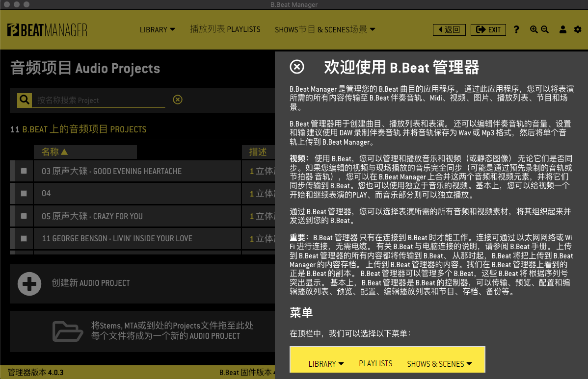Open the LIBRARY dropdown menu
The image size is (588, 379).
click(x=157, y=29)
